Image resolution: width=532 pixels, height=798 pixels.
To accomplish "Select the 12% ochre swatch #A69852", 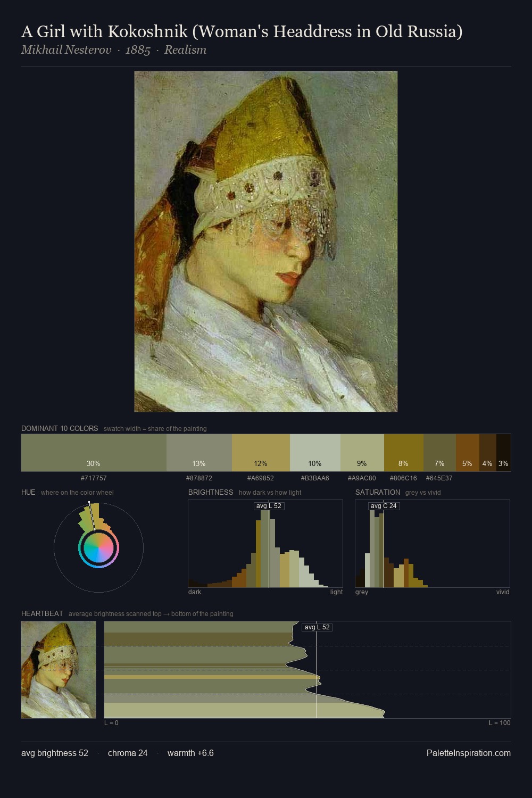I will point(261,453).
